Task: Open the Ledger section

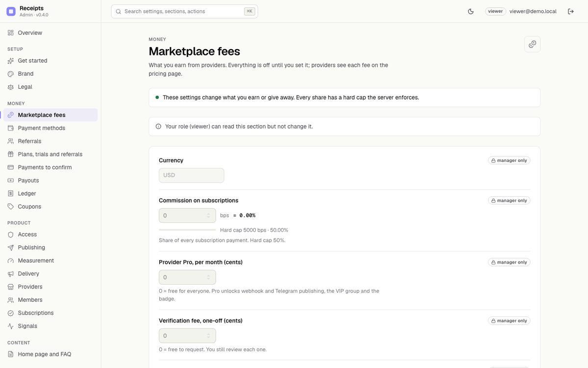Action: (x=50, y=193)
